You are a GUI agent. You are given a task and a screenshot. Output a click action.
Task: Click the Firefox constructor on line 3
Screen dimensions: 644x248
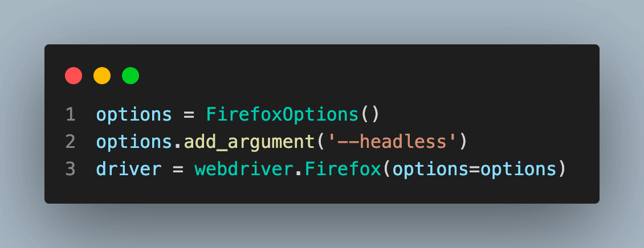click(343, 170)
